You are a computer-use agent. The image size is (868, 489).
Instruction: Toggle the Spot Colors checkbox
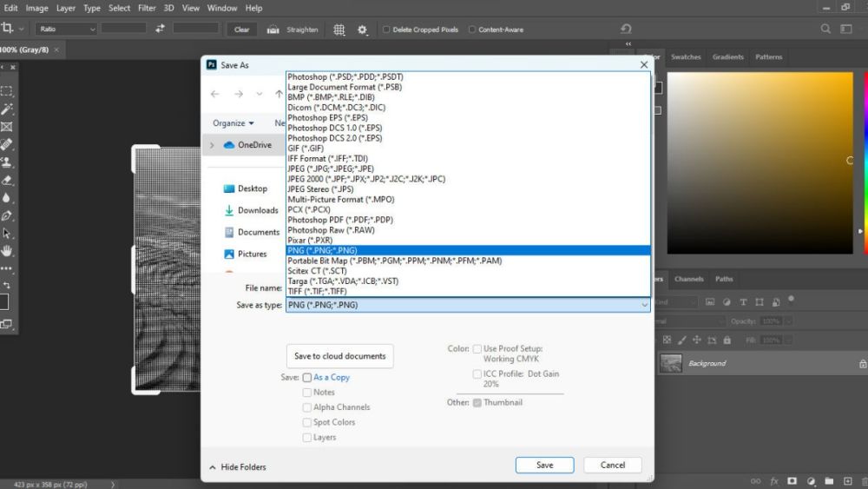307,422
